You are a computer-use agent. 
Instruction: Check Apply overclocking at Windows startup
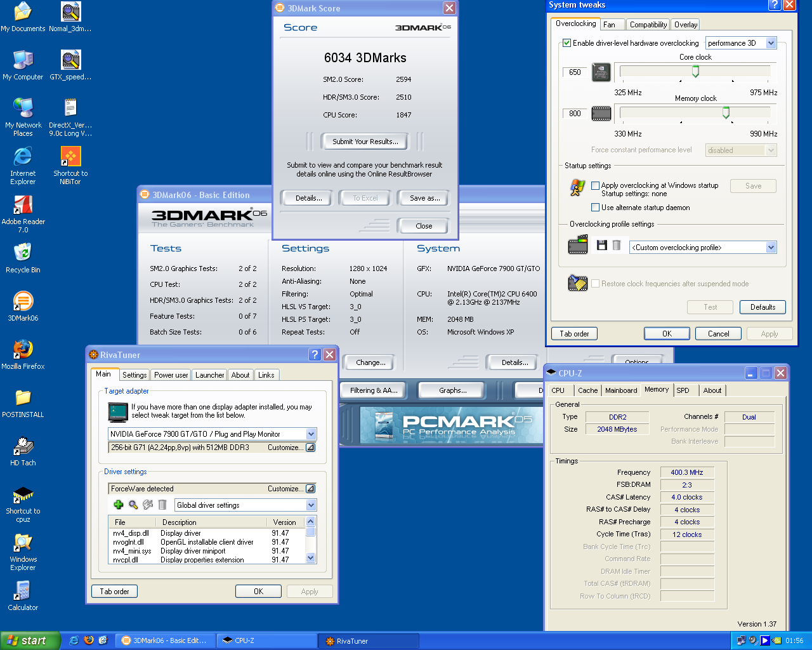pos(595,185)
